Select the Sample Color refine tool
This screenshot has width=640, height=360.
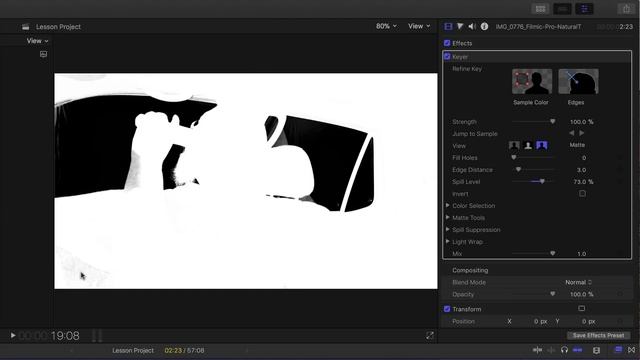532,81
